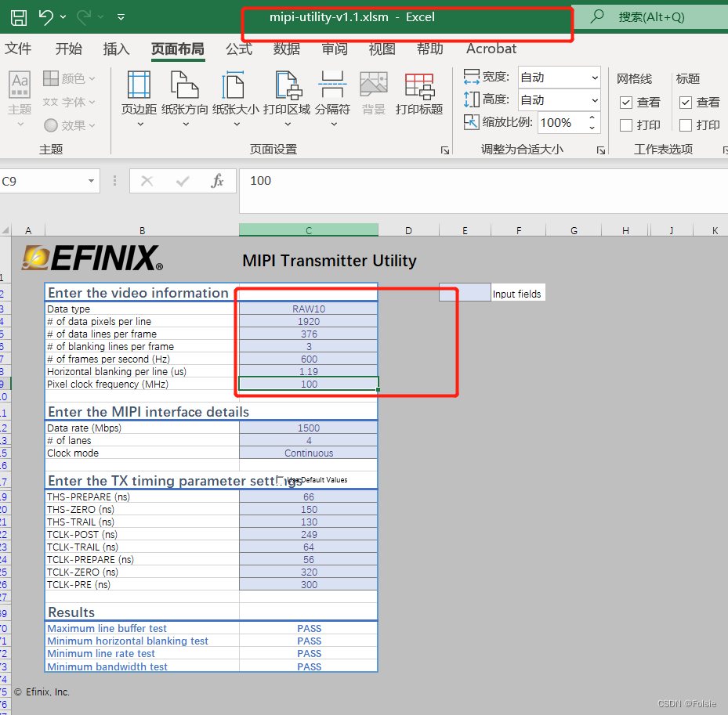Click the 背景 background icon
The height and width of the screenshot is (715, 728).
374,85
